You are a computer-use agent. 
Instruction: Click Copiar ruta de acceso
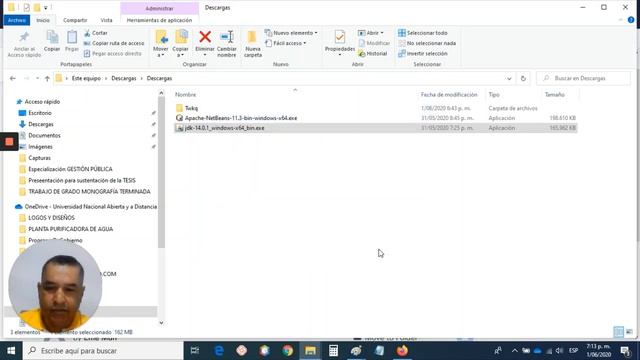tap(114, 43)
